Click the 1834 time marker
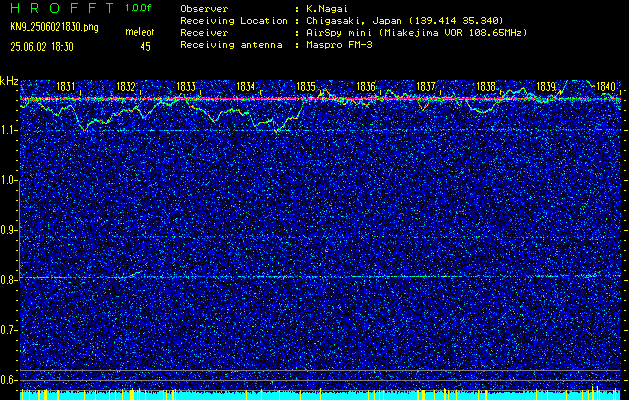 pos(246,86)
